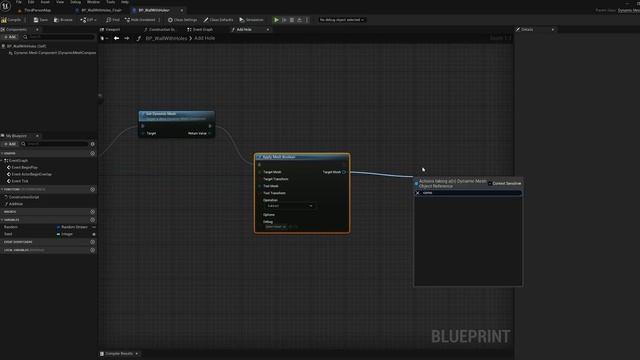Click the Compile blueprint button
The height and width of the screenshot is (360, 640).
tap(11, 20)
